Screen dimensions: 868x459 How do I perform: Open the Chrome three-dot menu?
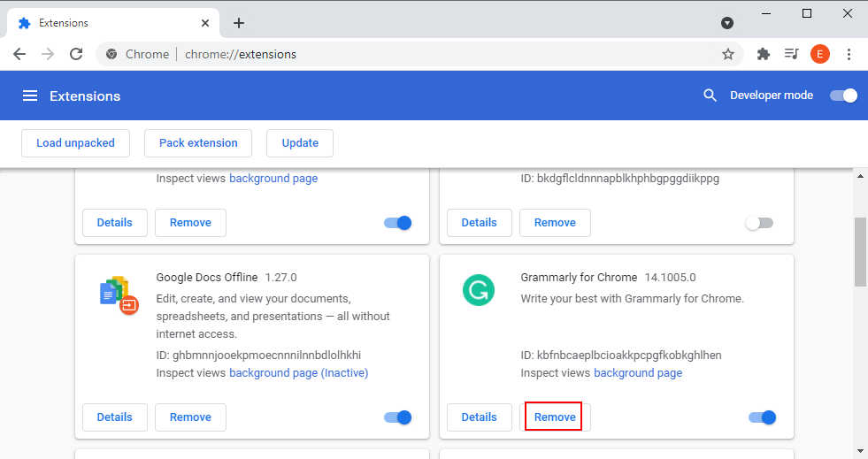(x=849, y=54)
